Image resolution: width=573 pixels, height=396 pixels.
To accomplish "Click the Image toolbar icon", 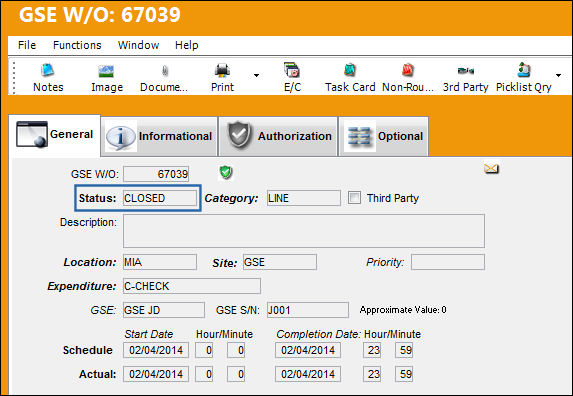I will point(106,71).
